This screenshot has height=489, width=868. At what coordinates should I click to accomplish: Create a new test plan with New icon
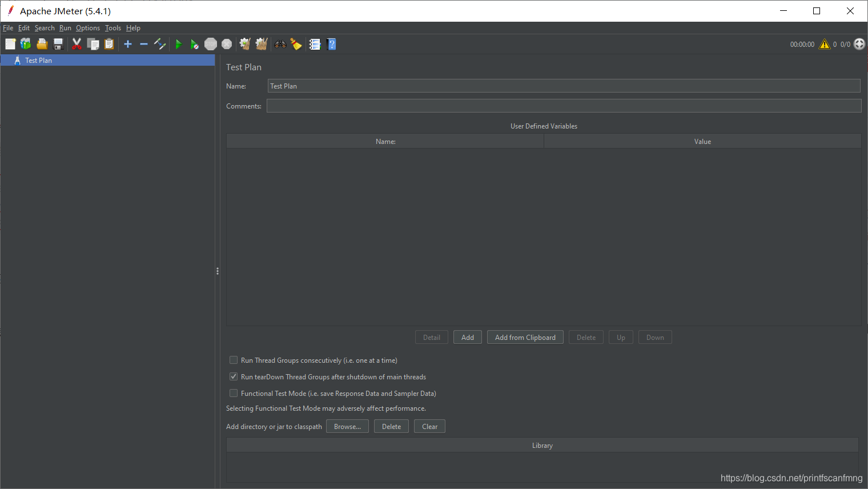point(10,44)
